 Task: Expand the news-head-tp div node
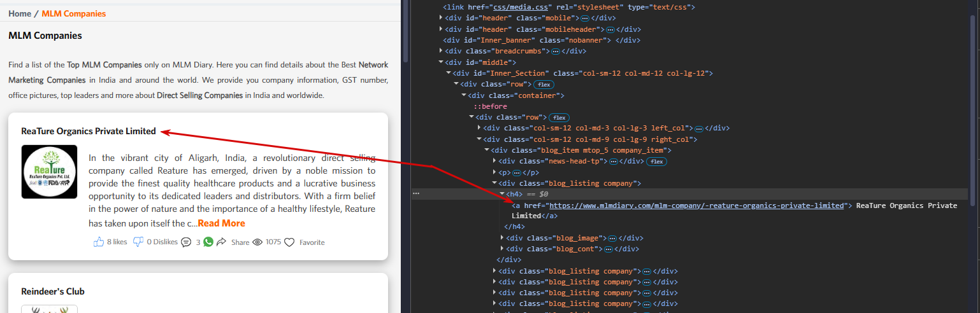coord(495,161)
